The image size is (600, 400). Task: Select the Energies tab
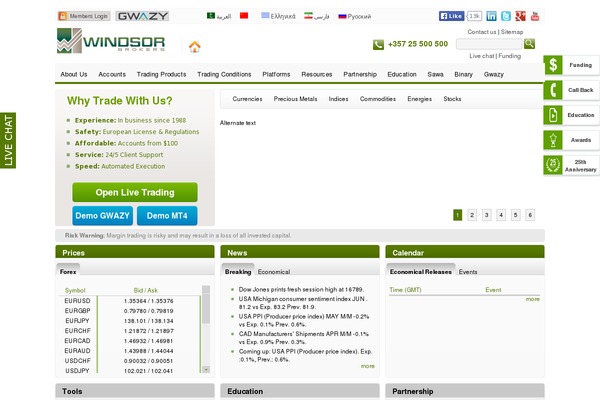coord(419,99)
